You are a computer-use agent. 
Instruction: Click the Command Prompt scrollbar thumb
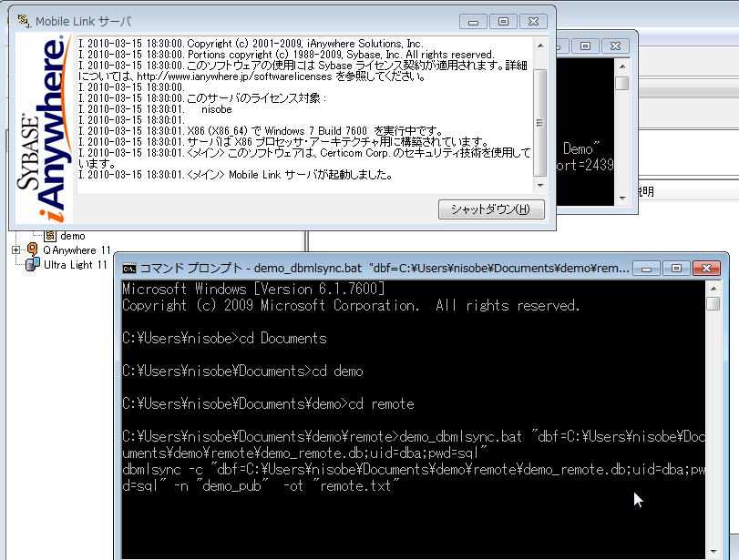[x=713, y=304]
